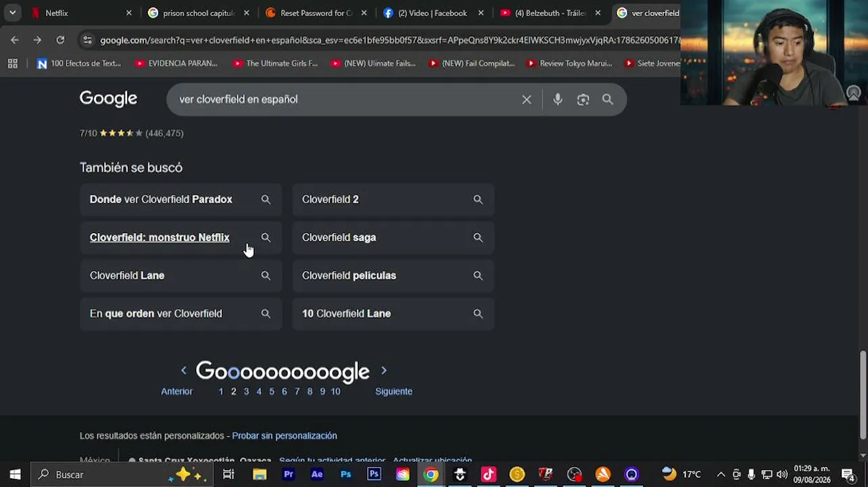Switch to Chrome in the taskbar
The image size is (868, 487).
click(x=431, y=474)
